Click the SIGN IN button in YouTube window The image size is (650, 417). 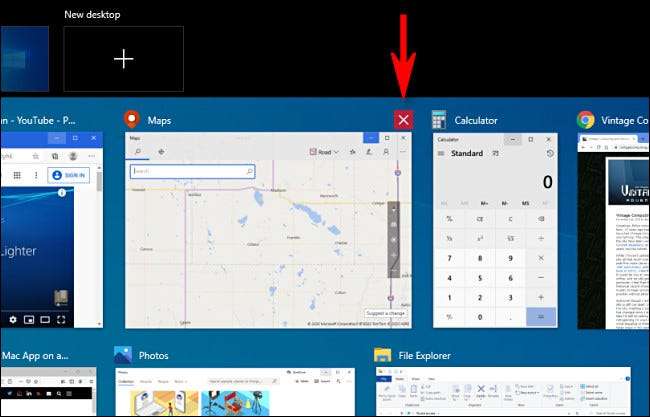(x=68, y=175)
